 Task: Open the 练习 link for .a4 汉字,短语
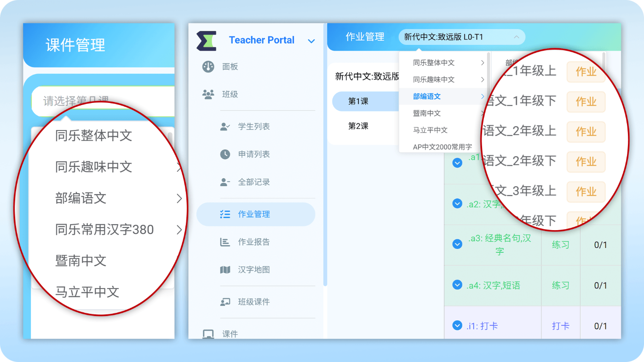click(560, 285)
